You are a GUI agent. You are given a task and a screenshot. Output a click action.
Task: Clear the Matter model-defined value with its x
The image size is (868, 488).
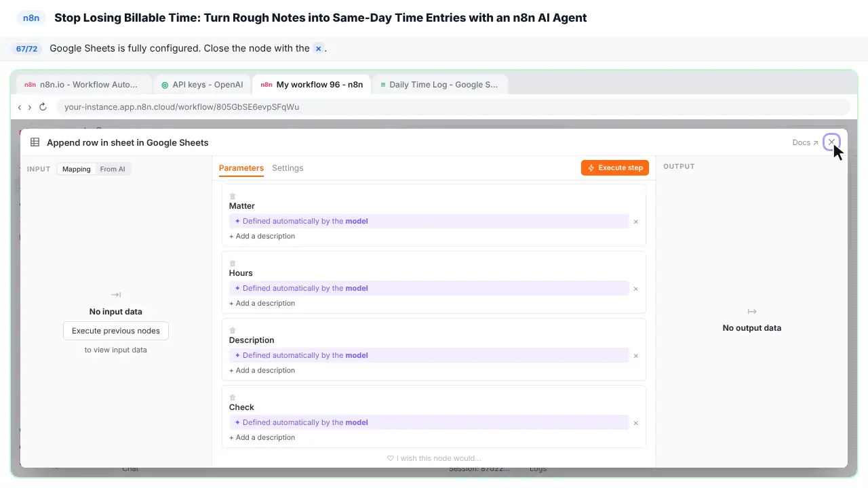pyautogui.click(x=635, y=222)
